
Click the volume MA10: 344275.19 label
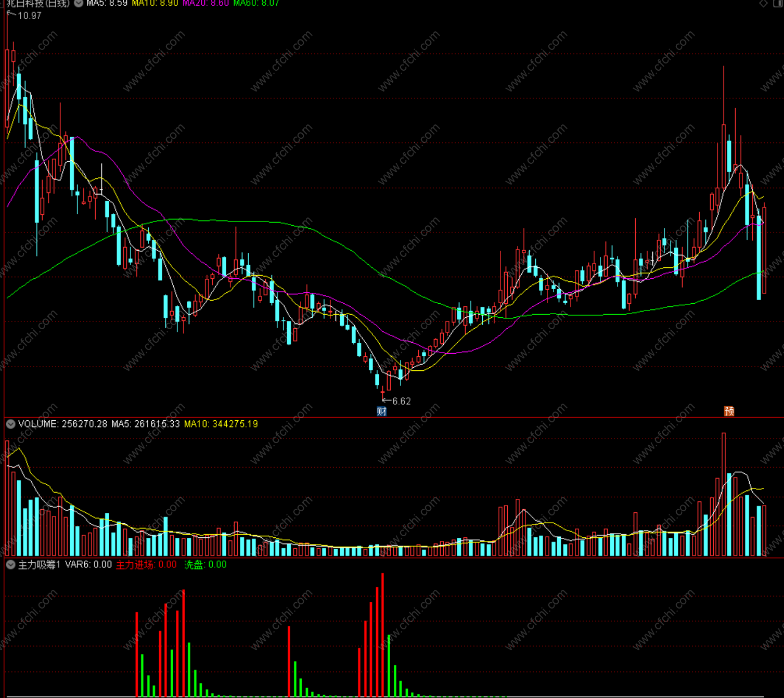click(221, 424)
